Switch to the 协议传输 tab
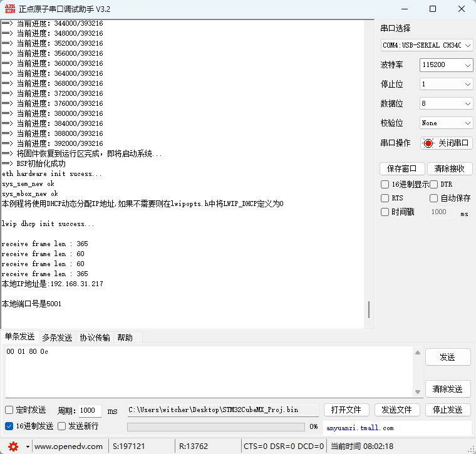 95,338
